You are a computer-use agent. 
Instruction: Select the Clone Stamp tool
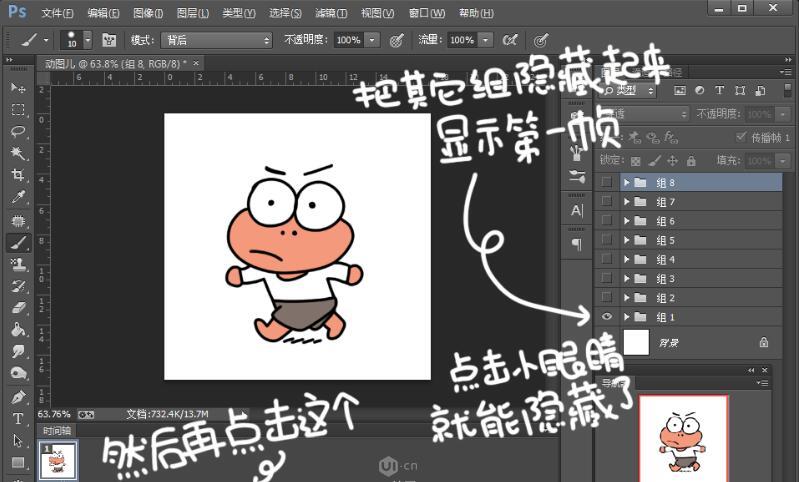(x=18, y=264)
